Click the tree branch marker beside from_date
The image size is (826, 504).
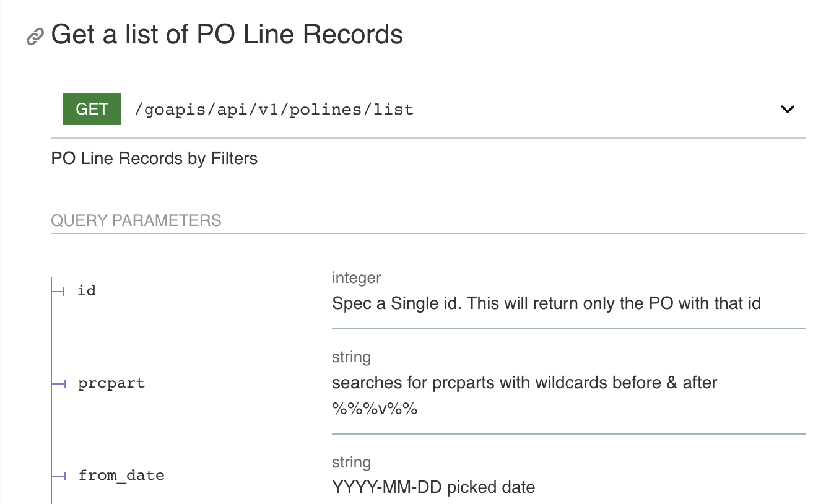click(59, 476)
